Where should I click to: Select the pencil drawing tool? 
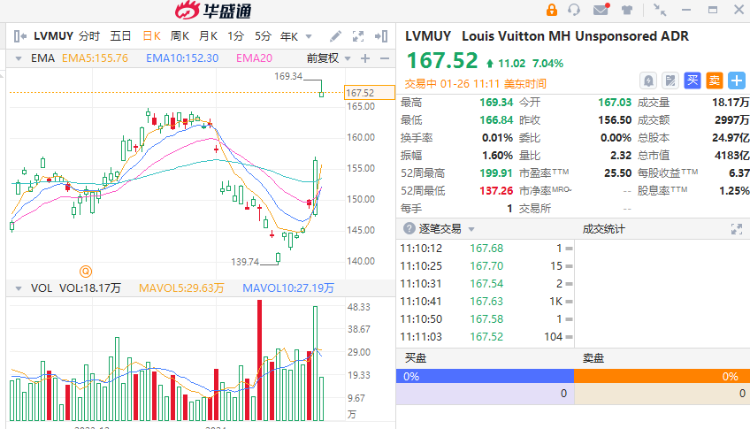tap(335, 36)
